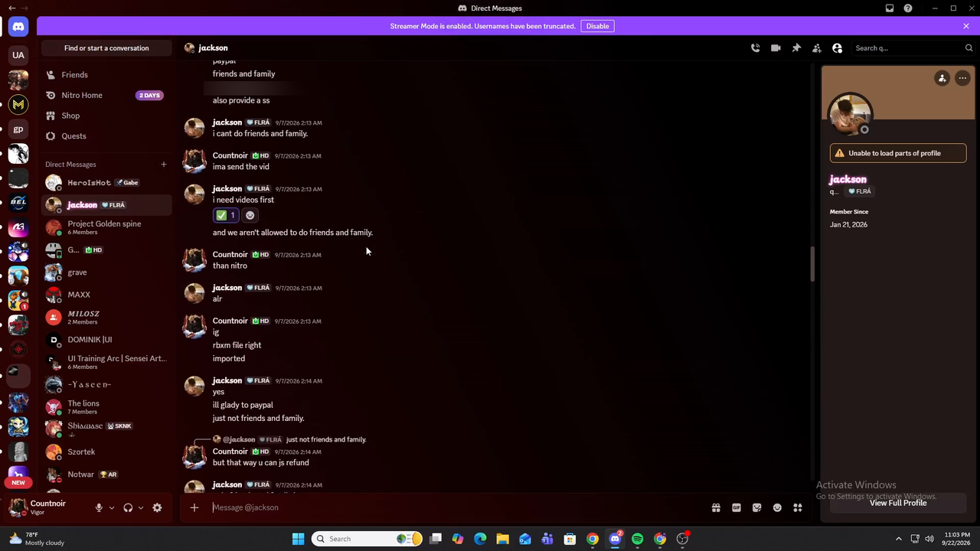Open the emoji picker
980x551 pixels.
[777, 507]
